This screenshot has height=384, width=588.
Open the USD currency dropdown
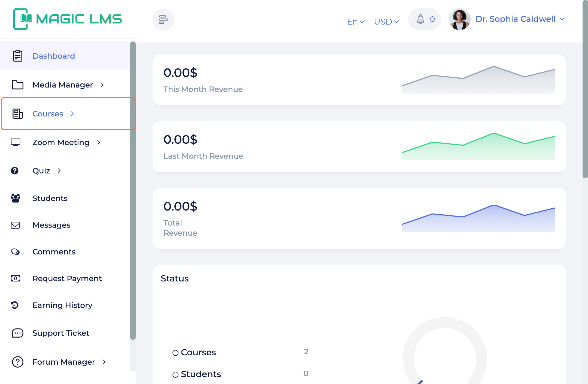coord(386,22)
